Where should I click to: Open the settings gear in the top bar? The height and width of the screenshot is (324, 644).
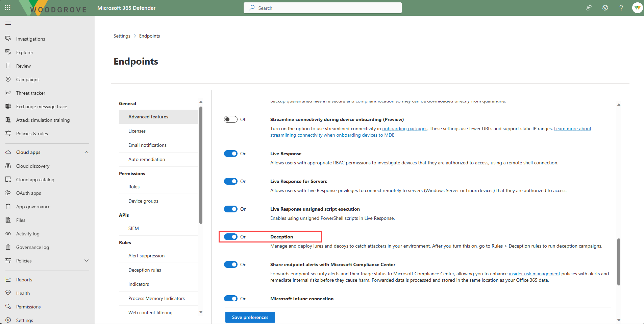pyautogui.click(x=605, y=8)
